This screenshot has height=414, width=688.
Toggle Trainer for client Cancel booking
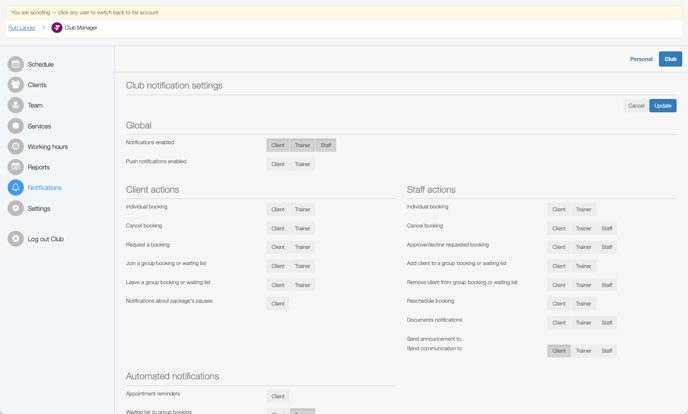coord(302,228)
